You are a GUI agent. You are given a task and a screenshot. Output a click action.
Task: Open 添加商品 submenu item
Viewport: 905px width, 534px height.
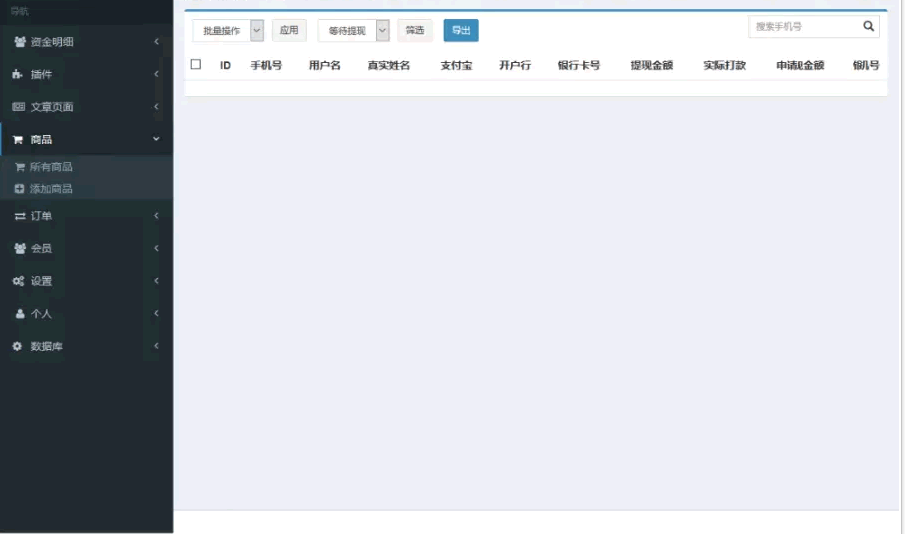coord(50,189)
